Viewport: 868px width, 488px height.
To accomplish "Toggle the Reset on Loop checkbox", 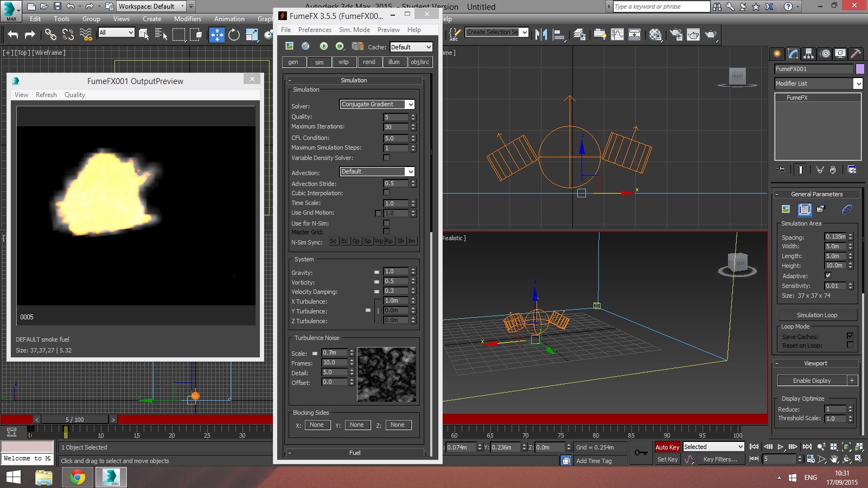I will point(850,345).
